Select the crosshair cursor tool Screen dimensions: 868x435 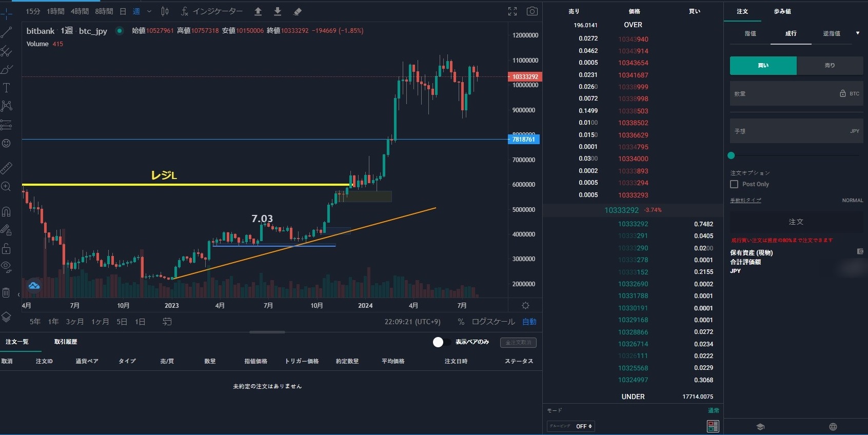[x=6, y=13]
